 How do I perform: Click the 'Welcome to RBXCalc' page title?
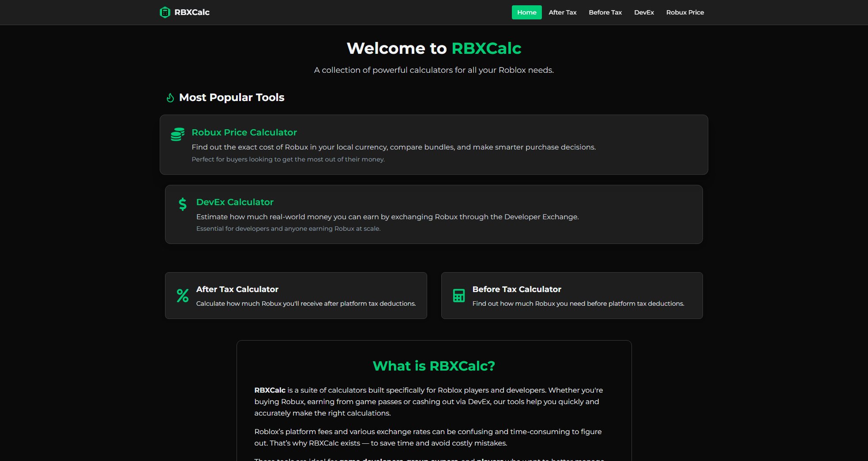(434, 48)
